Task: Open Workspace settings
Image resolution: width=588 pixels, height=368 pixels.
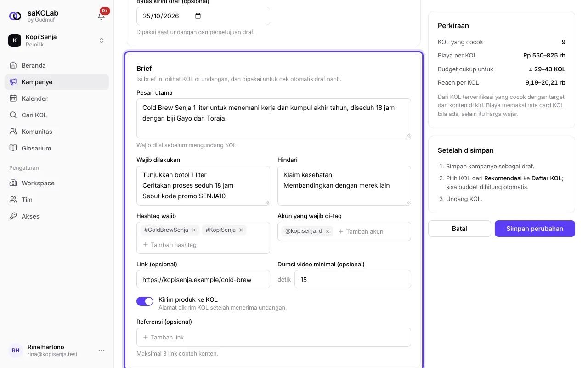Action: click(57, 183)
